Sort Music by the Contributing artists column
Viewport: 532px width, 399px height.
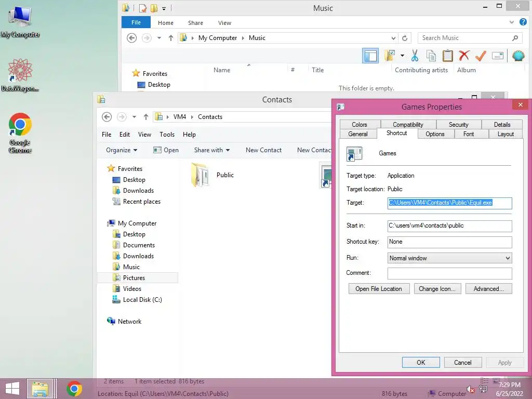point(421,70)
